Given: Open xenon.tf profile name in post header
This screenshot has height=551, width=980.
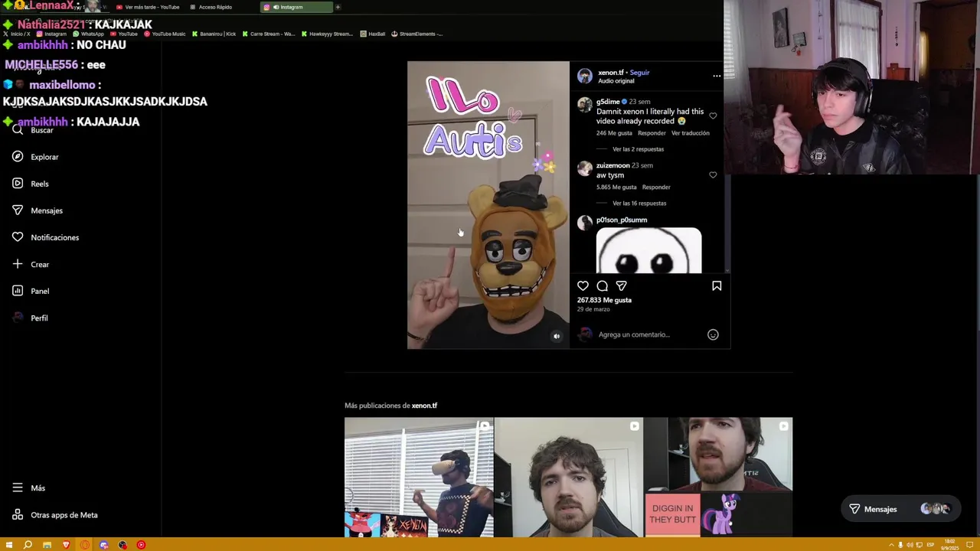Looking at the screenshot, I should (x=611, y=73).
